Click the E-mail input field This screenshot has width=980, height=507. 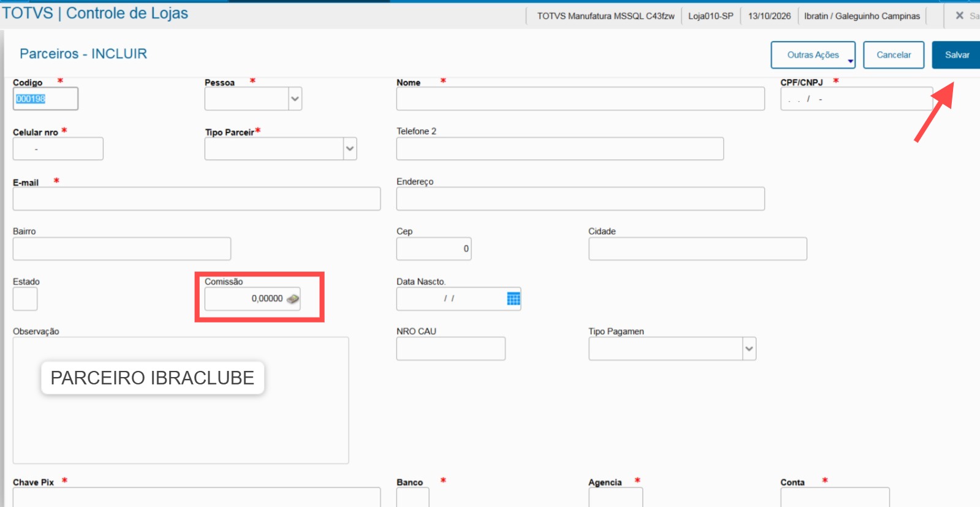pos(197,199)
